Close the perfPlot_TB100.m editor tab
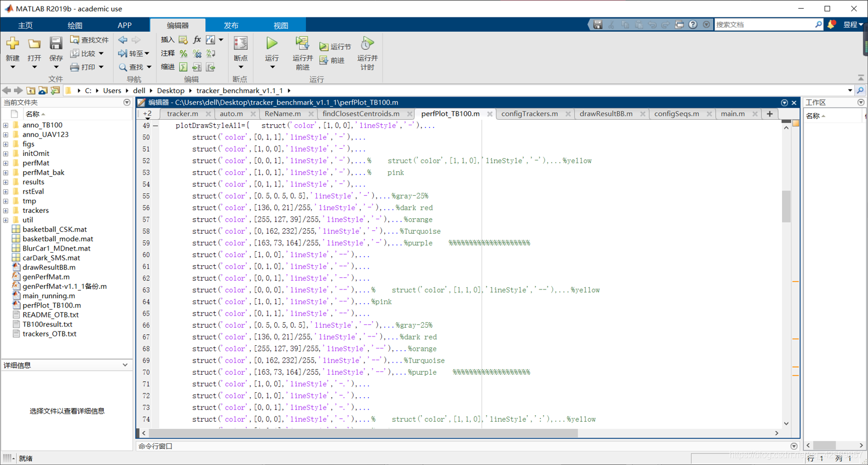Image resolution: width=868 pixels, height=465 pixels. [490, 114]
